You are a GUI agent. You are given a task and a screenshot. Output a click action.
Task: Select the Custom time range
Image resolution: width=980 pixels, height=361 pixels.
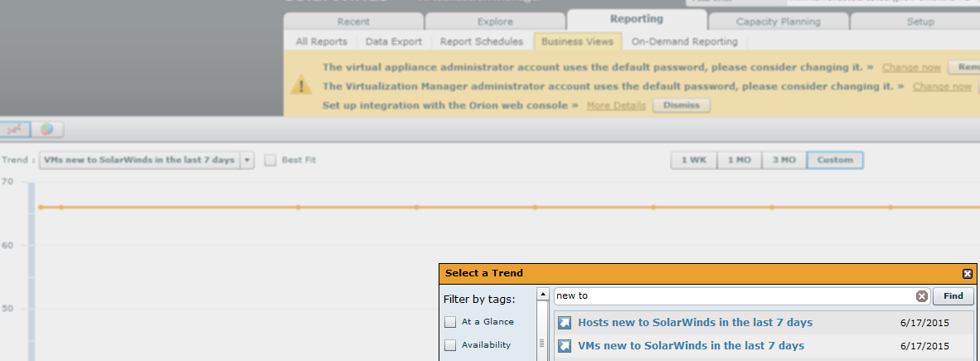835,160
